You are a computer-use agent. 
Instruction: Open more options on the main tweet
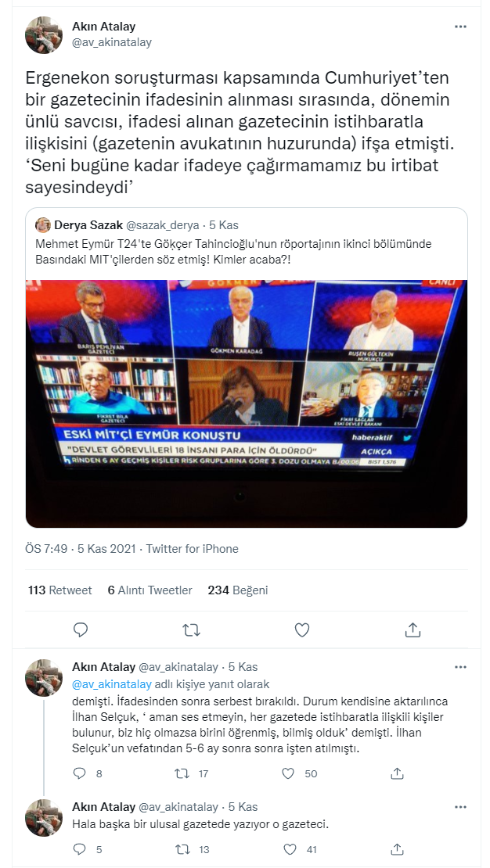tap(461, 27)
